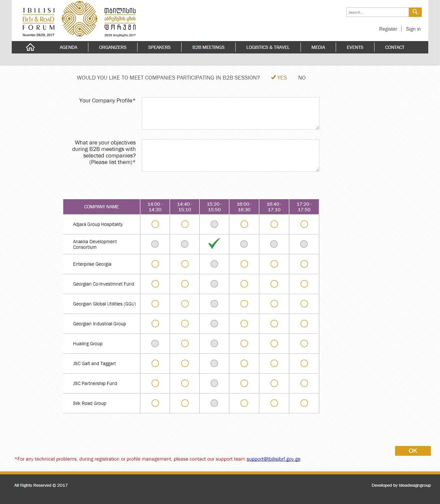Screen dimensions: 440x504
Task: Click disabled Hualing Group 14:00-14:30 slot
Action: (155, 343)
